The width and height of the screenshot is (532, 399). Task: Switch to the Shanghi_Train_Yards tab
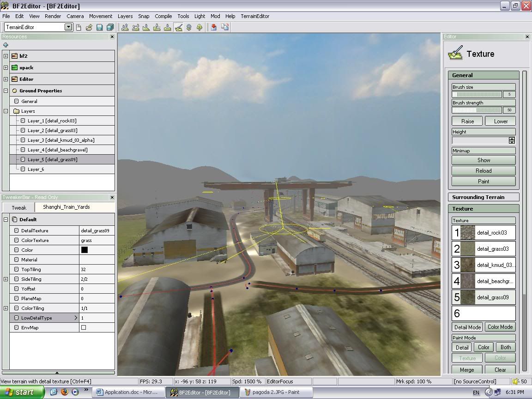point(66,207)
